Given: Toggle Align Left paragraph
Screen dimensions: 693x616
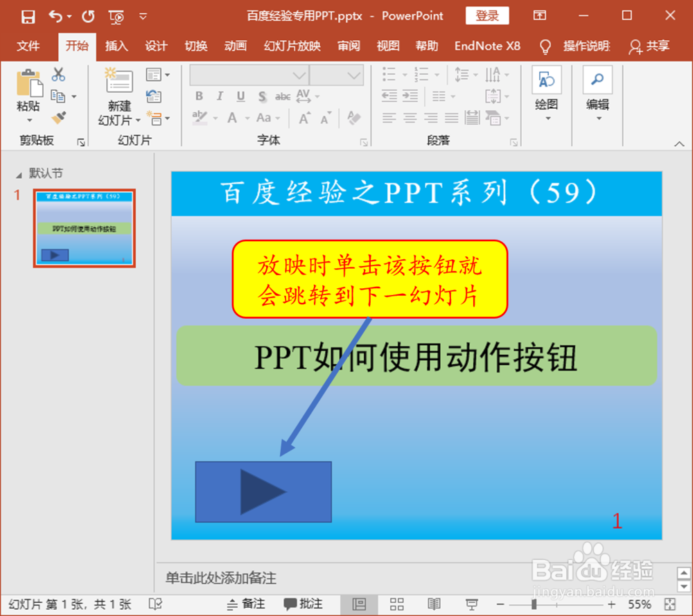Looking at the screenshot, I should [389, 118].
